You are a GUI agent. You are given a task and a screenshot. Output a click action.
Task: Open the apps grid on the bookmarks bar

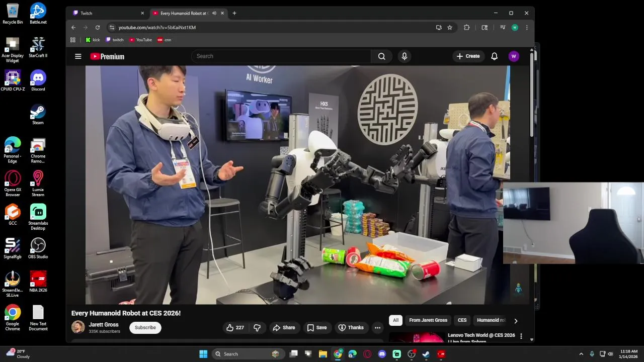coord(73,40)
